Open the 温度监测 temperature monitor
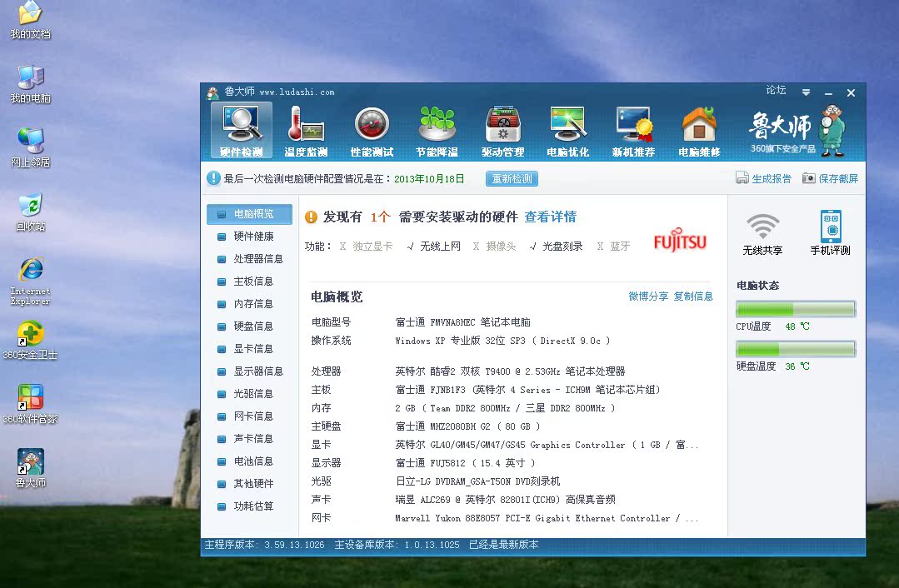 [x=306, y=132]
